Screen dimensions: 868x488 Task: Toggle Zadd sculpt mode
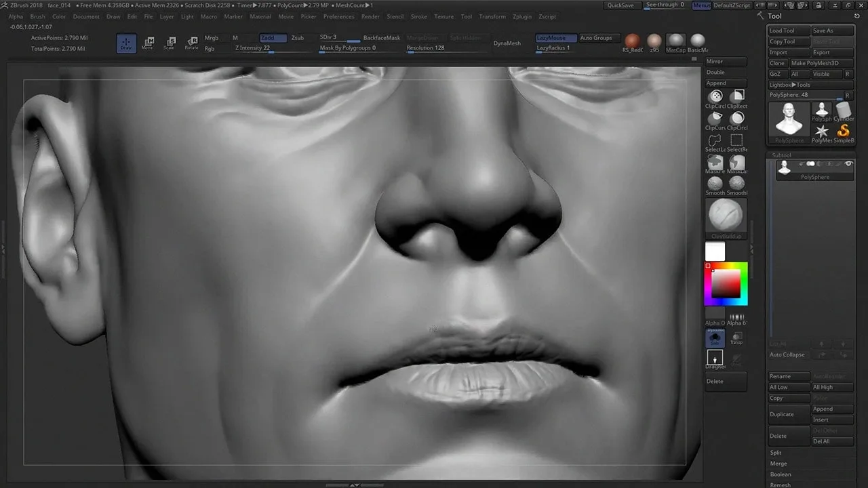(x=273, y=38)
